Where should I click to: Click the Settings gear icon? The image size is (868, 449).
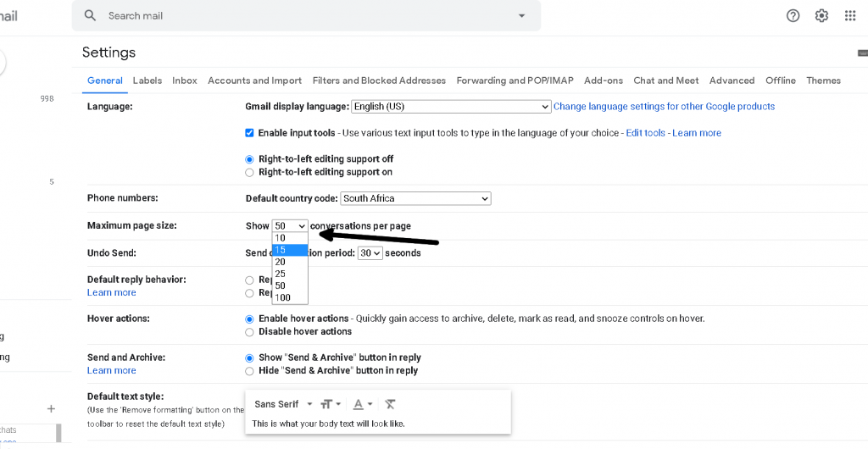(821, 16)
